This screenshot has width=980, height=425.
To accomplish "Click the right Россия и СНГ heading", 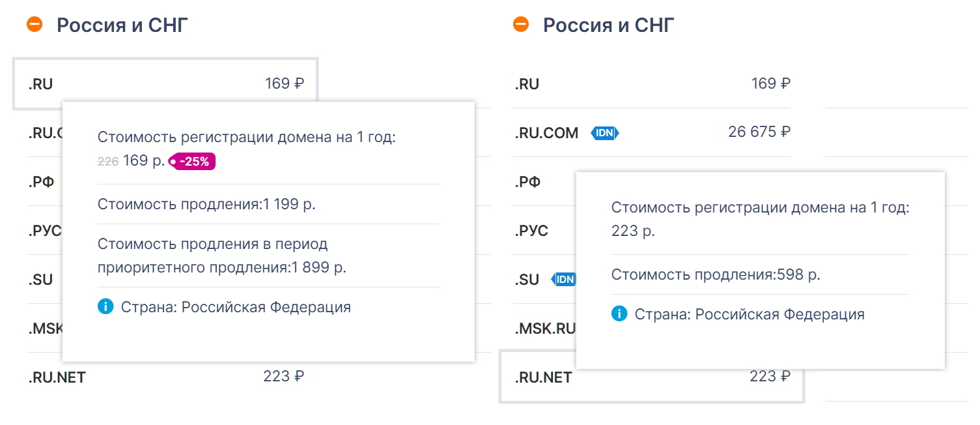I will pos(609,25).
